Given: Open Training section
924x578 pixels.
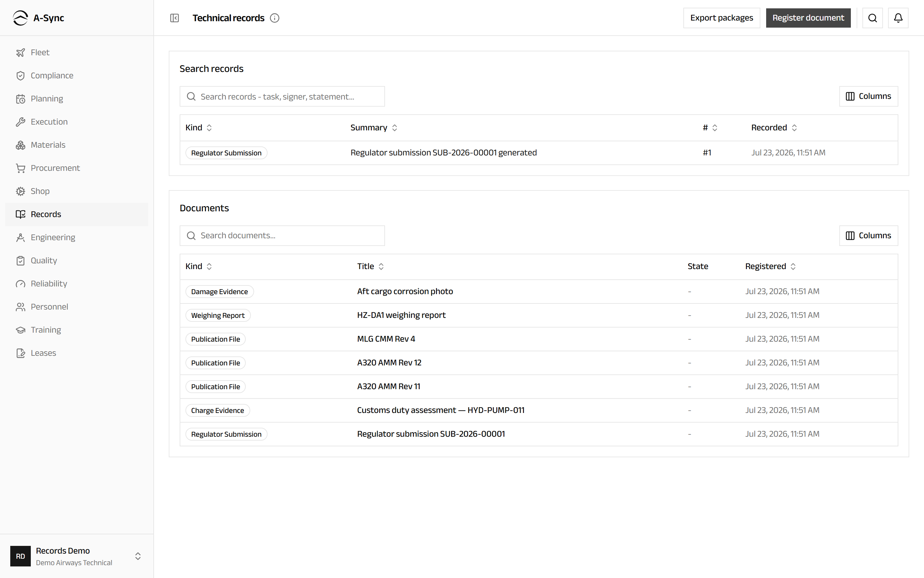Looking at the screenshot, I should [x=77, y=330].
